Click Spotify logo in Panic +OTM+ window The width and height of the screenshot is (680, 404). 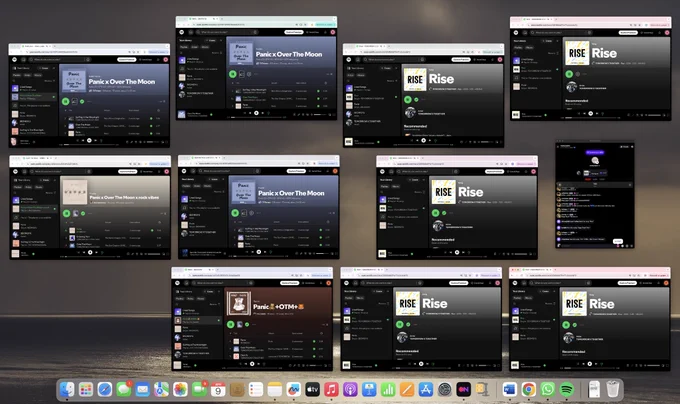tap(177, 283)
